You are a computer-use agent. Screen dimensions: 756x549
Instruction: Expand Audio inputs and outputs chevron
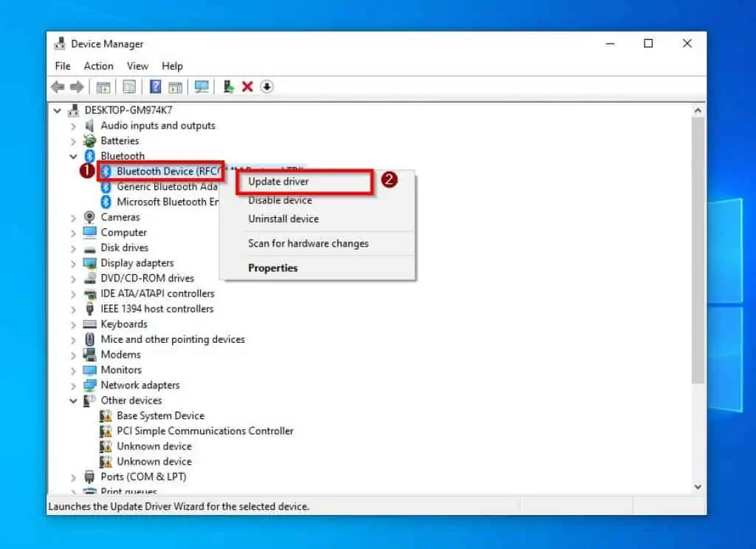73,126
